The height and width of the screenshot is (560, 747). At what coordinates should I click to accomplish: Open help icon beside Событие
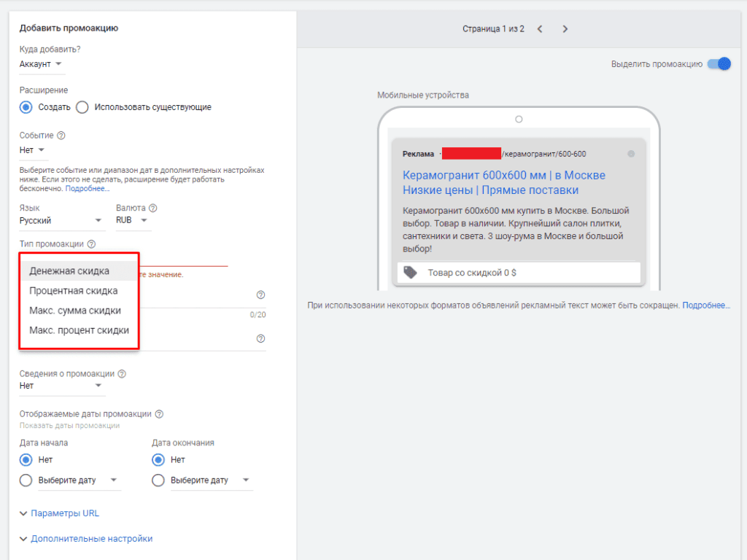click(x=61, y=135)
